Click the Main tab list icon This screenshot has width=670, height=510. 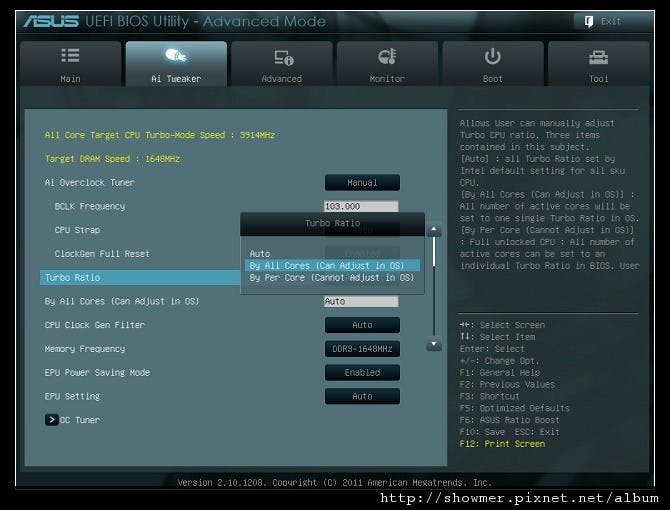click(x=70, y=56)
